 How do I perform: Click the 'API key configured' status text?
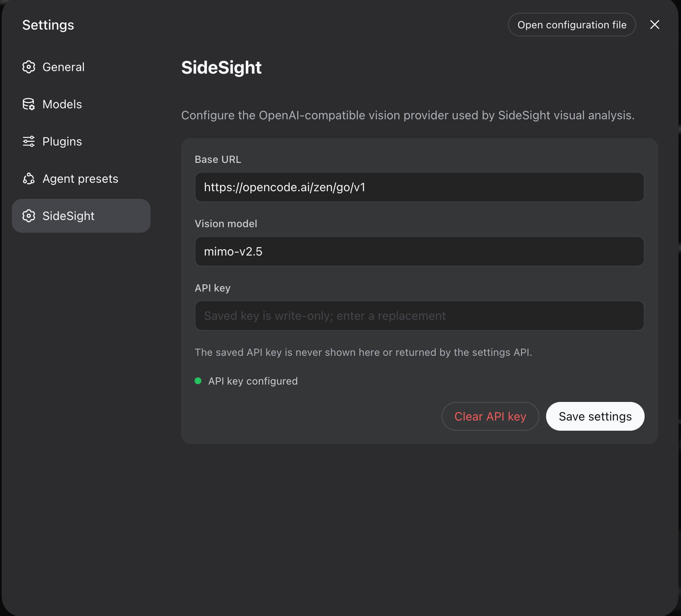click(253, 381)
